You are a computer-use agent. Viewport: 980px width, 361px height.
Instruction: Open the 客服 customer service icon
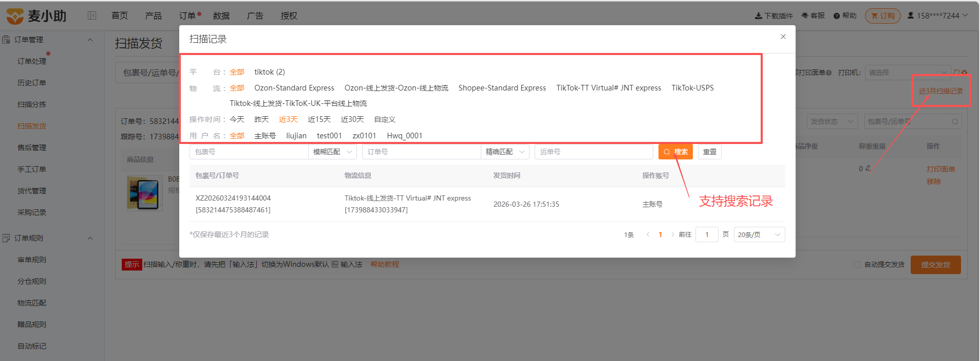click(x=805, y=15)
